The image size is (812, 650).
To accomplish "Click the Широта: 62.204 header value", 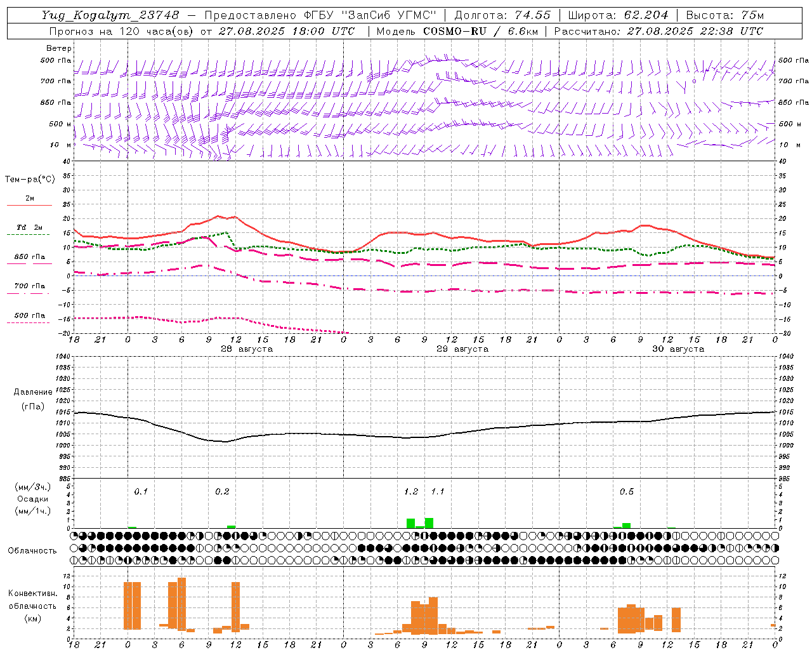I will tap(618, 15).
